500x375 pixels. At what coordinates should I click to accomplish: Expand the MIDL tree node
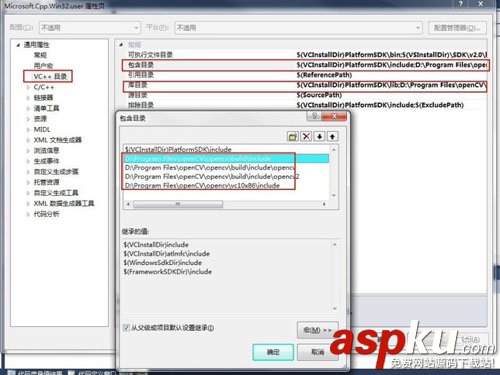28,129
